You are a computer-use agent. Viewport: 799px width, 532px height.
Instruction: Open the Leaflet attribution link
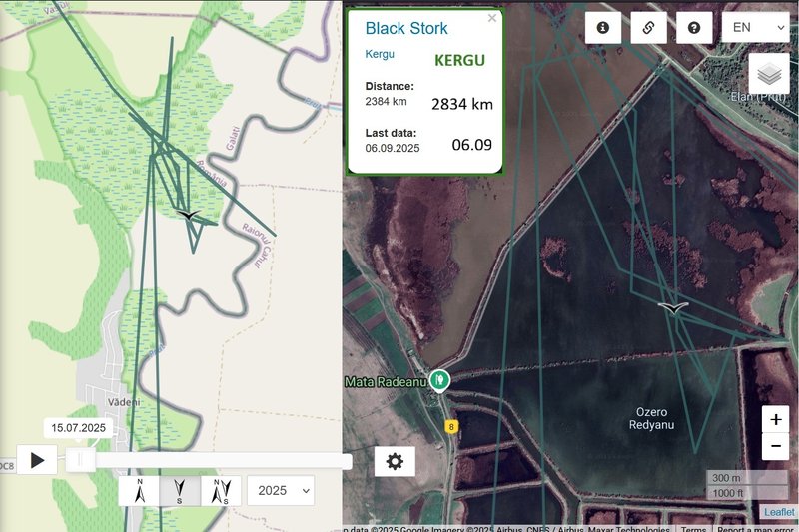point(779,512)
